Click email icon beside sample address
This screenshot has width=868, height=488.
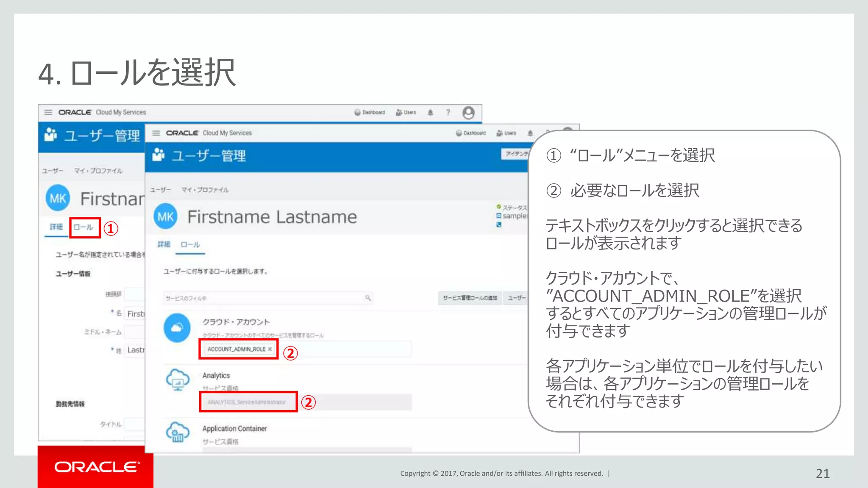(499, 216)
